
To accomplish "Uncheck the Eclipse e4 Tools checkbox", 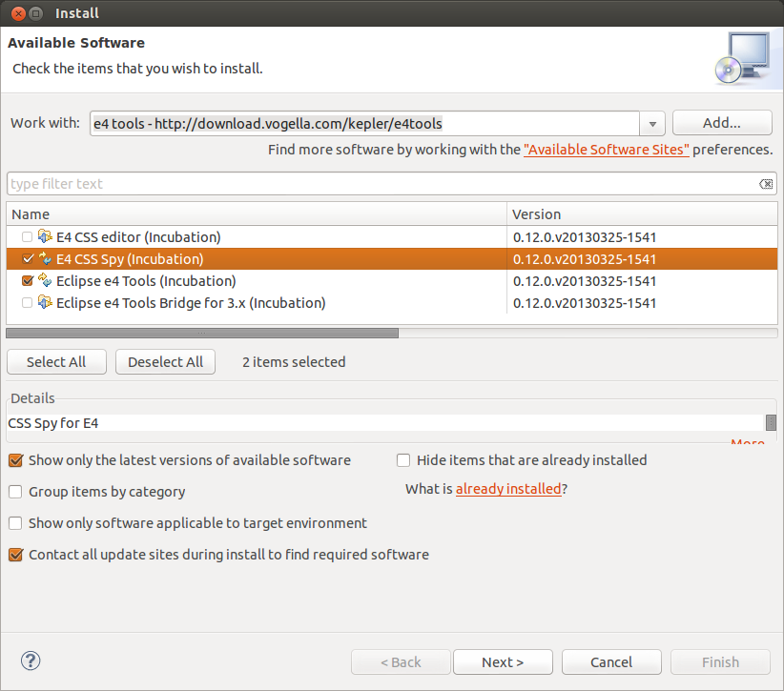I will 27,281.
